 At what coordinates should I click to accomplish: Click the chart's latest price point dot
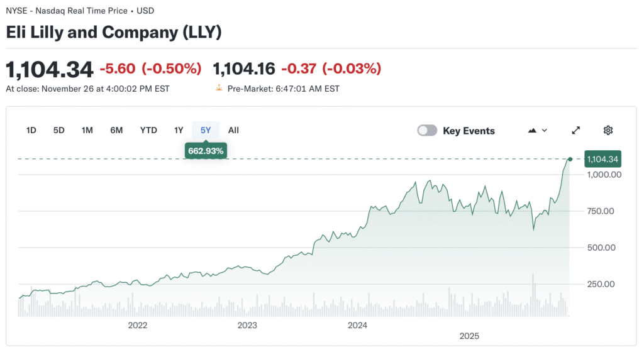[570, 159]
